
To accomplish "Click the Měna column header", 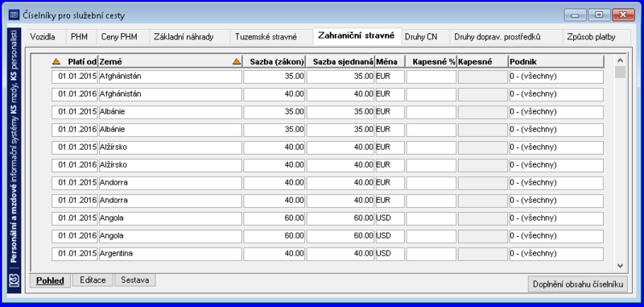I will pyautogui.click(x=390, y=62).
